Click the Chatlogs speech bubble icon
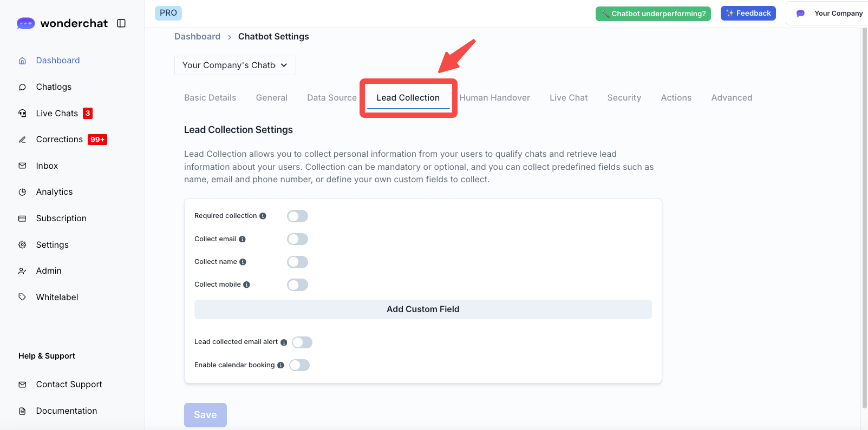Viewport: 868px width, 430px height. click(22, 87)
